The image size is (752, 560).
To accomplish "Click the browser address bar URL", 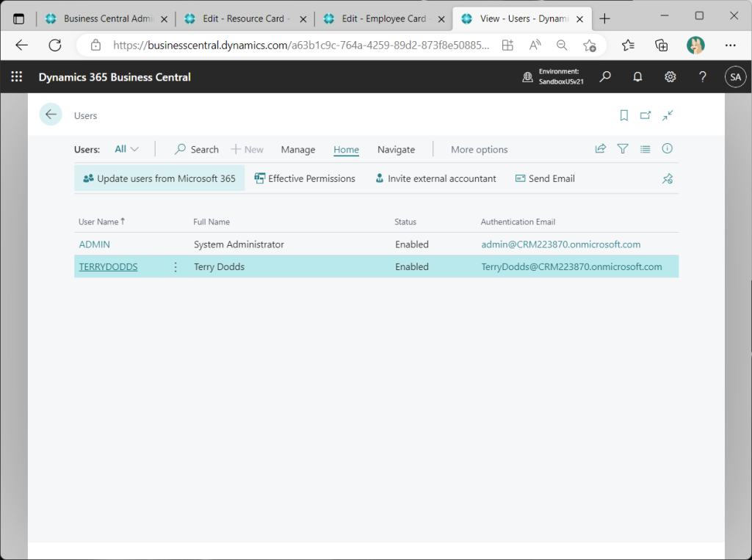I will (x=301, y=46).
